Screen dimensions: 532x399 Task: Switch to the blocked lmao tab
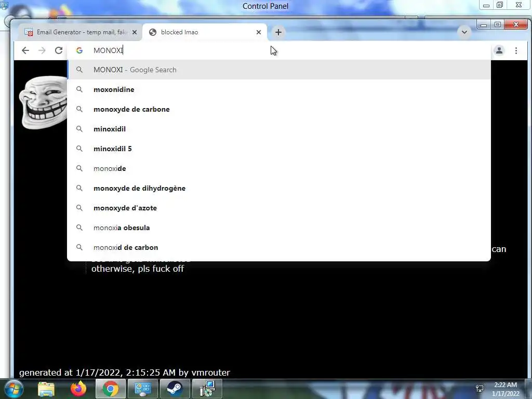point(205,32)
